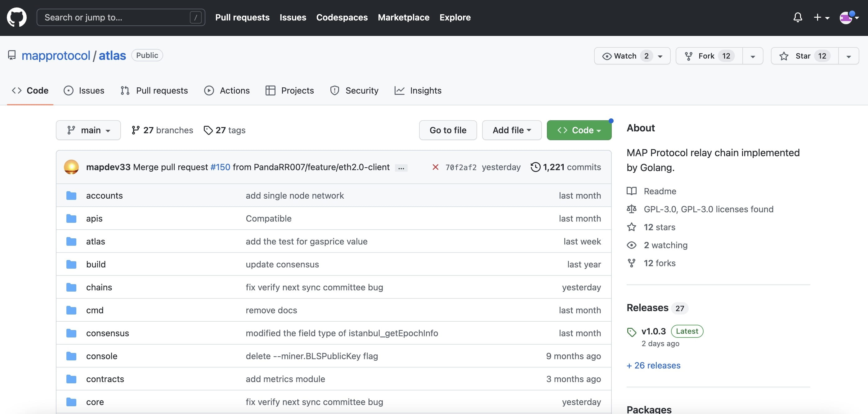Open the Fork options dropdown arrow
Screen dimensions: 868x414
[752, 56]
